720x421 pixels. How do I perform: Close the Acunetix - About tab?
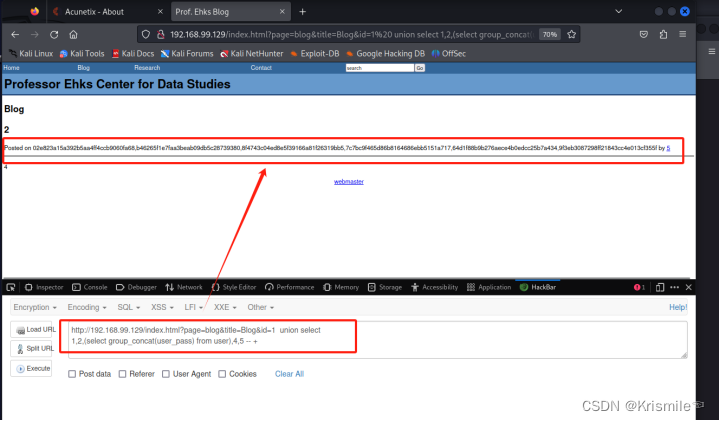coord(160,12)
